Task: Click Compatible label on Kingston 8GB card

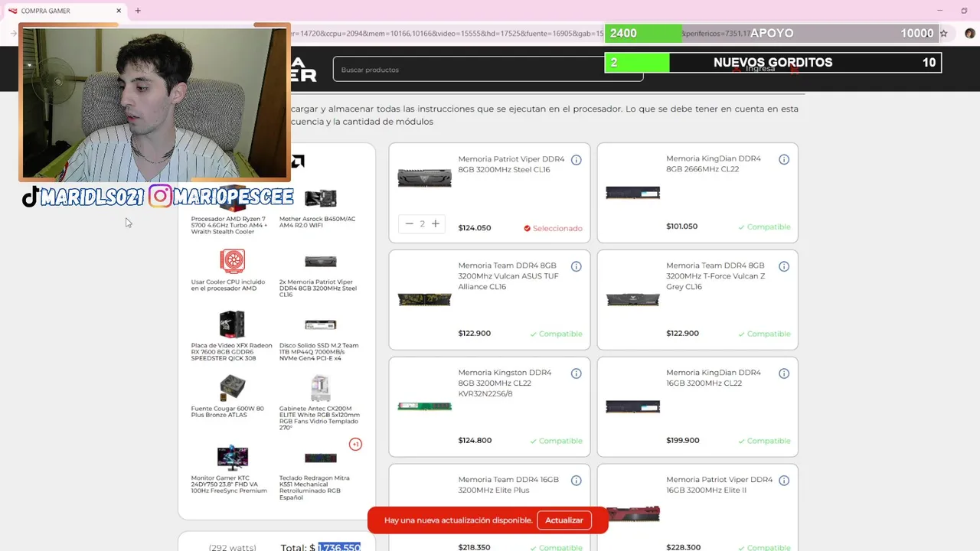Action: click(x=556, y=441)
